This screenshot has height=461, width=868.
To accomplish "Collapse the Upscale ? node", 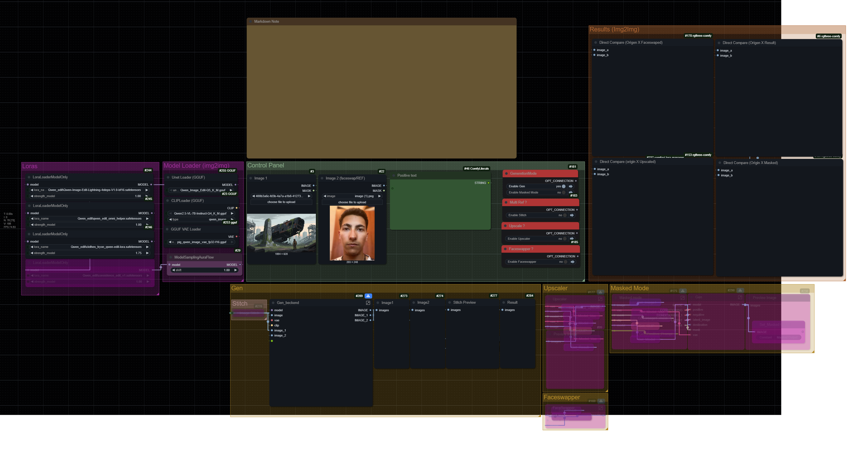I will (x=505, y=226).
